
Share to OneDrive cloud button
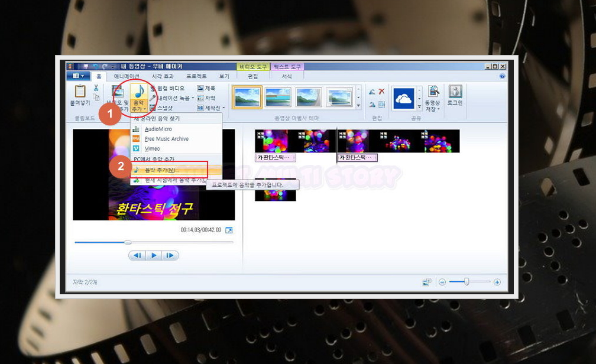(x=403, y=98)
